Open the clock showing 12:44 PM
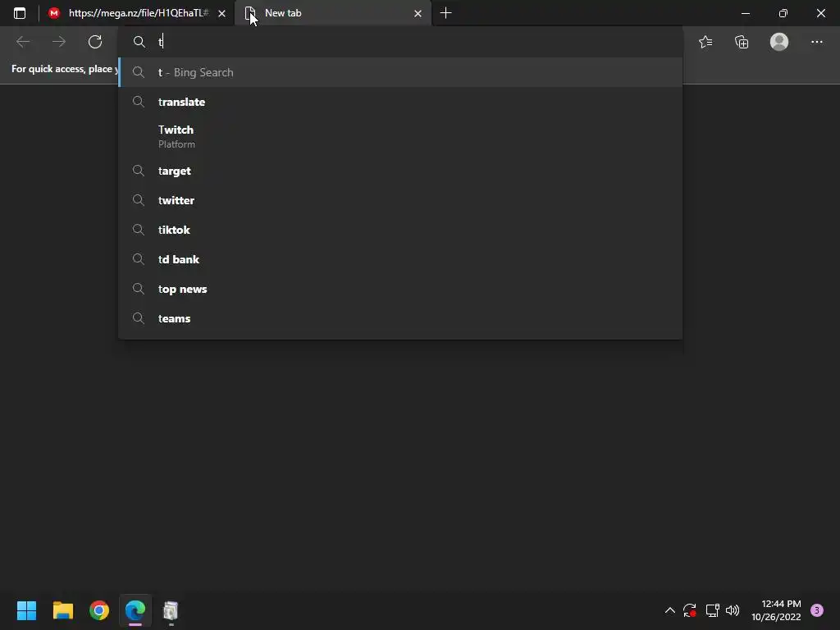Screen dimensions: 840x630 (776, 610)
